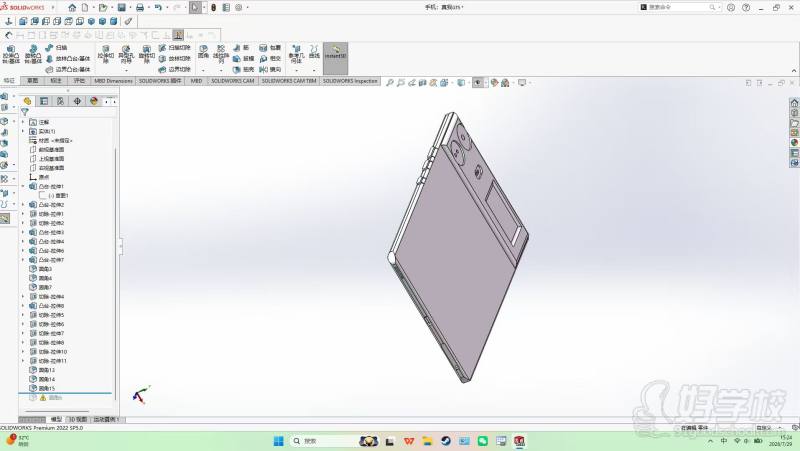Viewport: 800px width, 451px height.
Task: Click the Extruded Boss/Base tool
Action: click(11, 54)
